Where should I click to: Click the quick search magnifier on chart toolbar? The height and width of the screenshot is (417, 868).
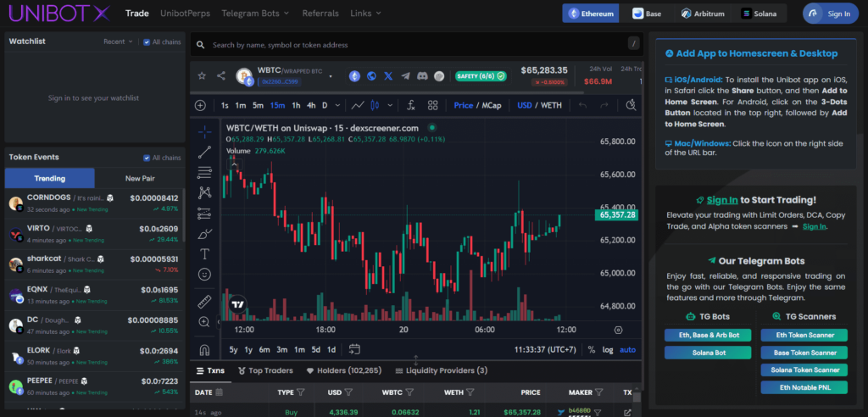632,105
